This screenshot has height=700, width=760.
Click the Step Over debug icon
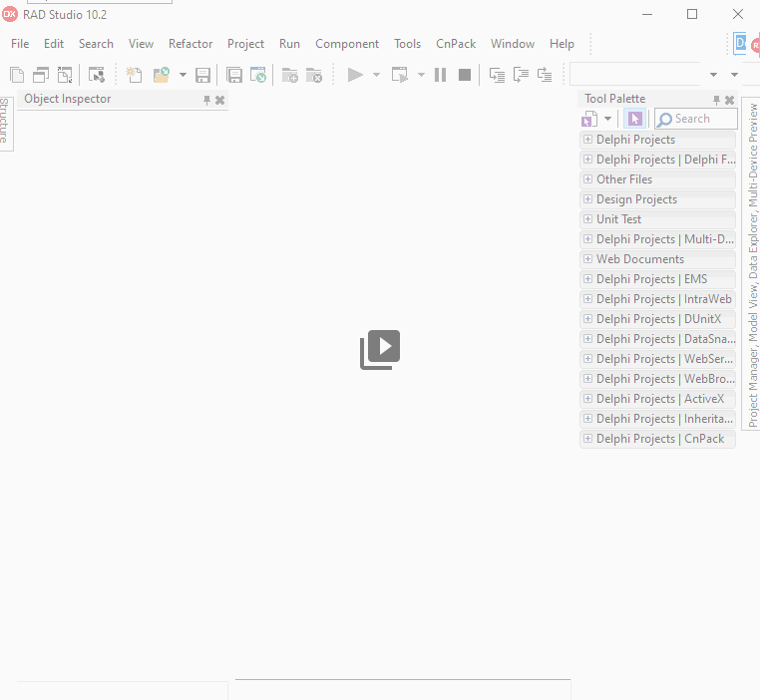click(x=521, y=75)
